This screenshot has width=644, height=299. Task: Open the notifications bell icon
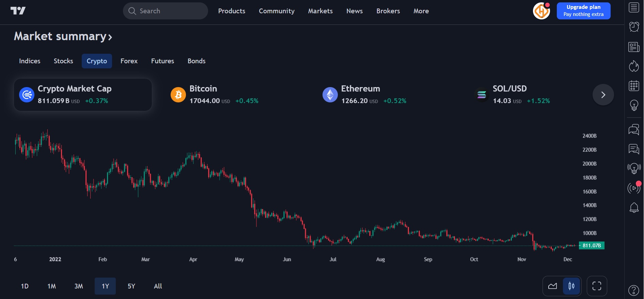(x=634, y=207)
